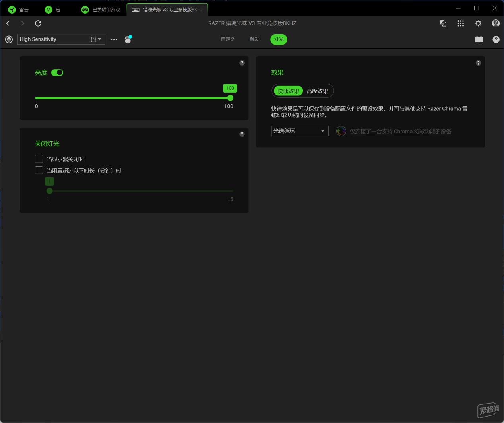Click the help icon in brightness panel

[x=242, y=63]
